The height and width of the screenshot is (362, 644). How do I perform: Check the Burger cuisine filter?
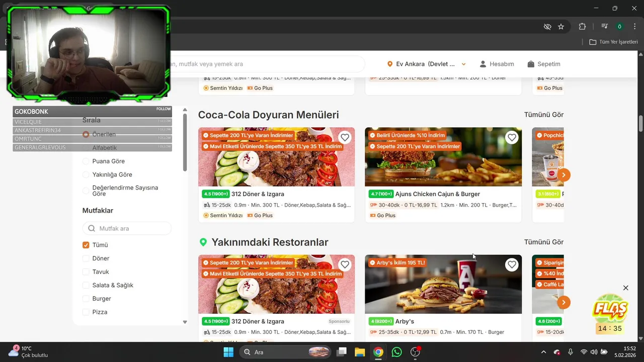[x=86, y=299]
